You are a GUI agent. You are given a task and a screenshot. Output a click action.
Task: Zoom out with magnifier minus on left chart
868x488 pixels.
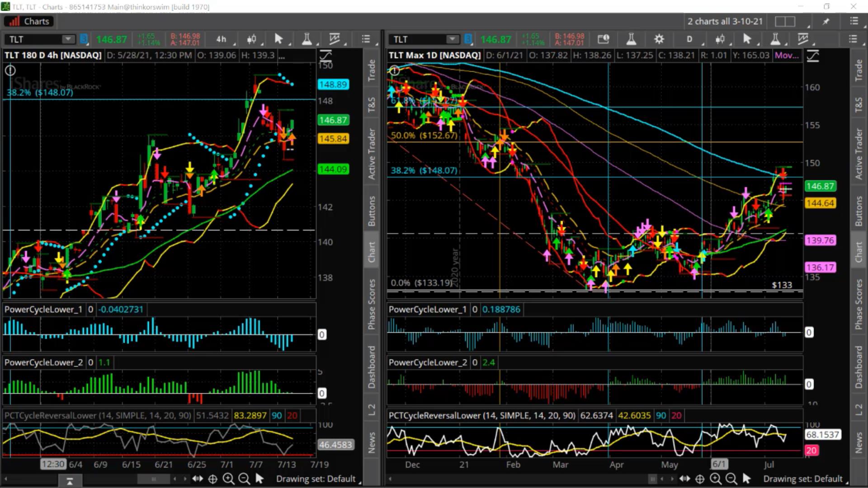click(244, 479)
